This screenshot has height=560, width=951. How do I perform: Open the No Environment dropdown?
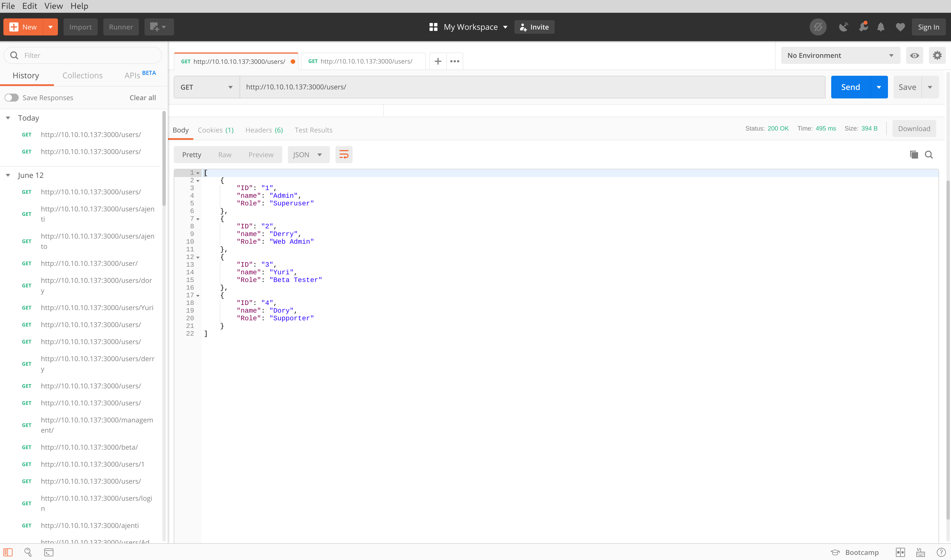[x=840, y=56]
